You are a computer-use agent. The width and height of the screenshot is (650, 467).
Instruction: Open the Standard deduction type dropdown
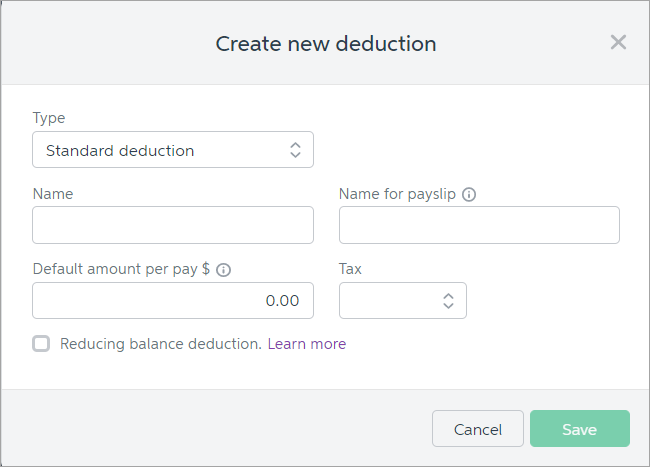pos(172,150)
